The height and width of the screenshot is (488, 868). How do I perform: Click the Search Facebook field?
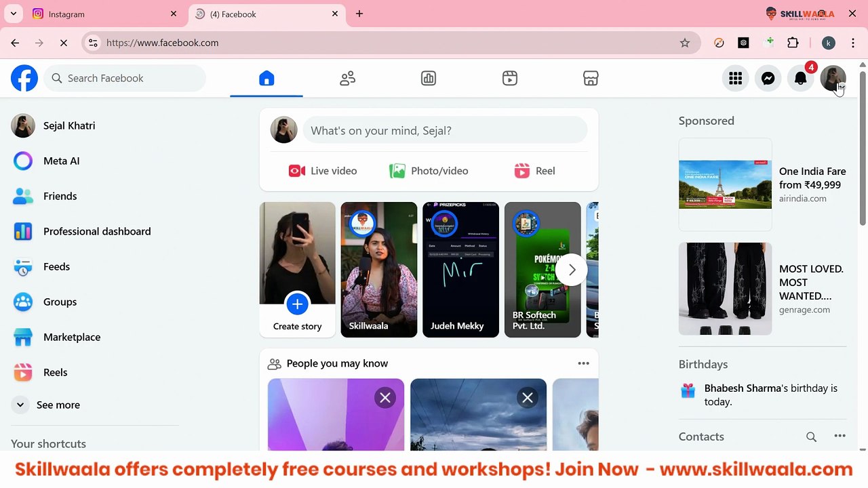[125, 79]
